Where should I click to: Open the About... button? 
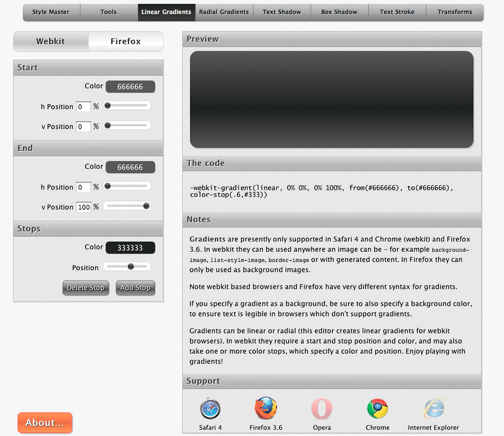tap(45, 423)
